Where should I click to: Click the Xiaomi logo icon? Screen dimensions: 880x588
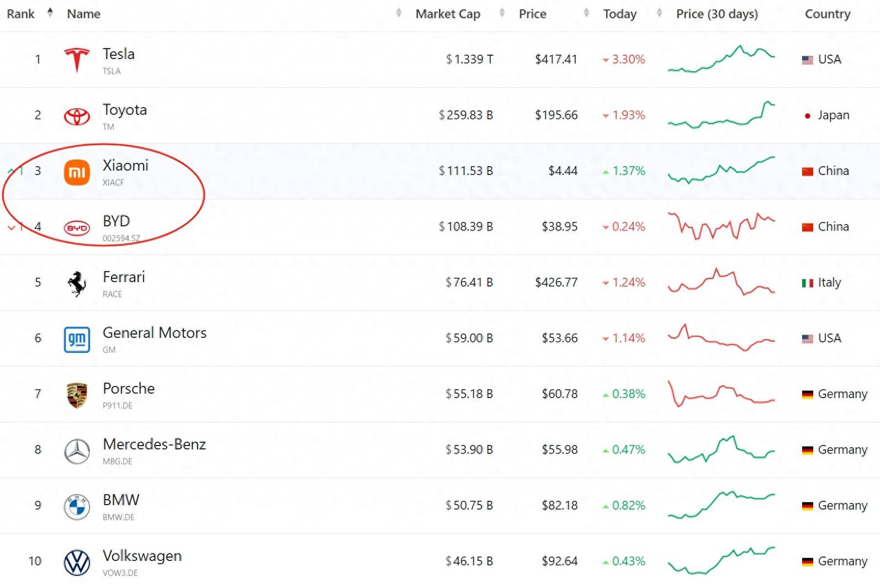(x=77, y=172)
